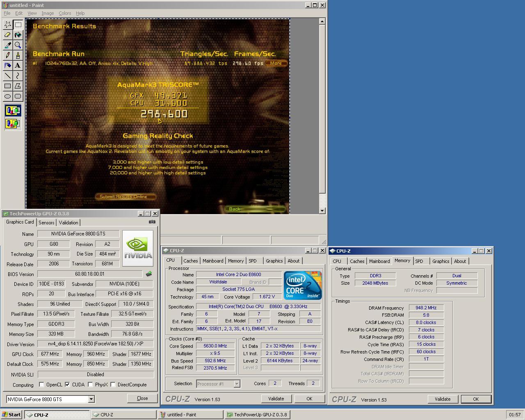Click OK in the left CPU-Z window
Image resolution: width=525 pixels, height=420 pixels.
[309, 399]
